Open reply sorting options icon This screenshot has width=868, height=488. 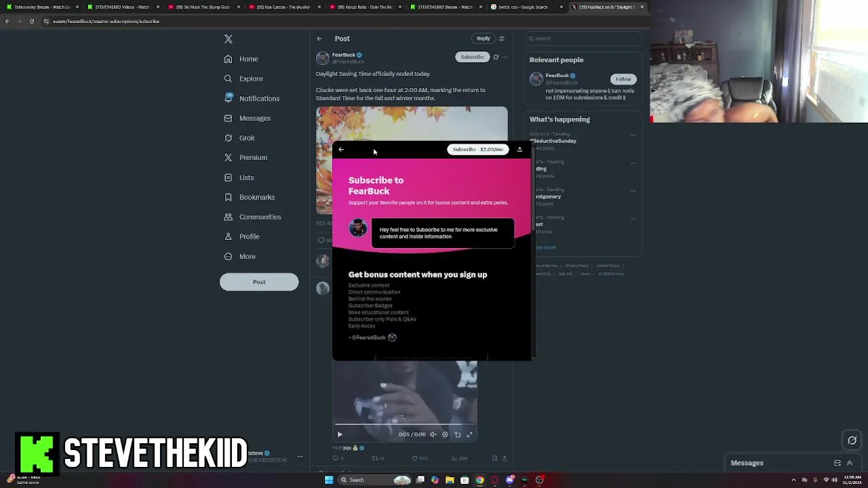[x=502, y=39]
